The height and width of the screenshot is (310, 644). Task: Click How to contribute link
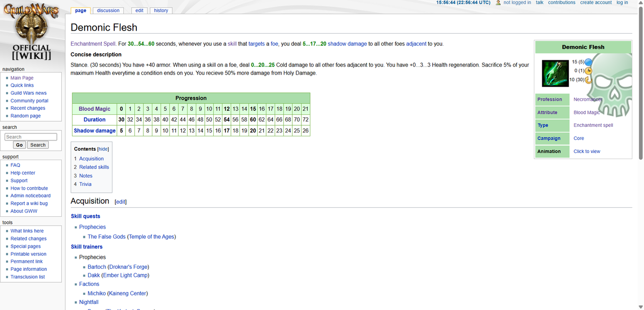click(x=29, y=188)
